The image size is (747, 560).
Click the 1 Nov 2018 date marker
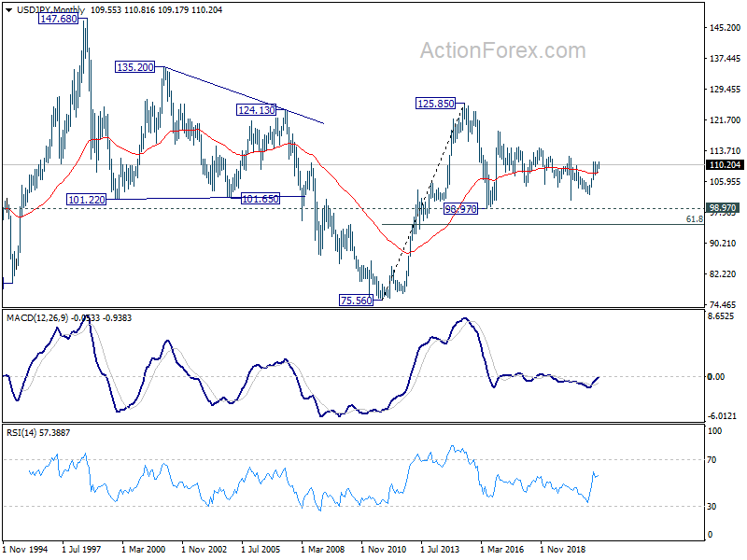566,552
